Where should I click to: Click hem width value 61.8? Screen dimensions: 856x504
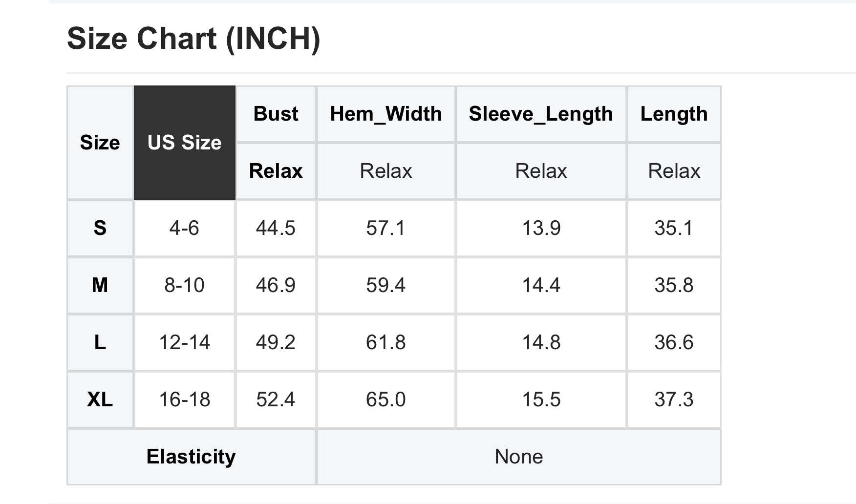pos(386,342)
